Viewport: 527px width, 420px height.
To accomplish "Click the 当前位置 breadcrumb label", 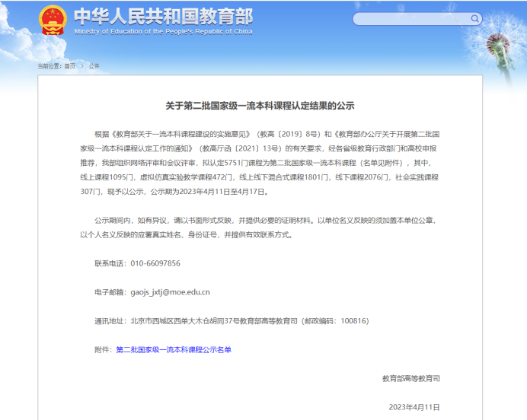I will [x=49, y=66].
